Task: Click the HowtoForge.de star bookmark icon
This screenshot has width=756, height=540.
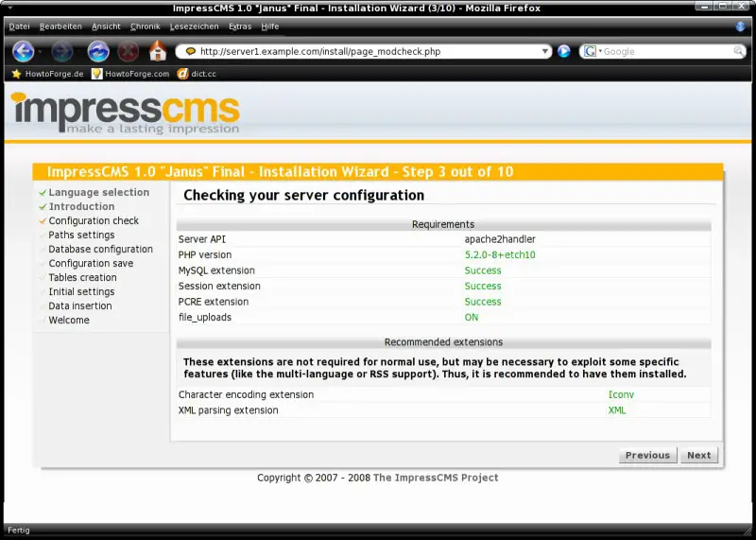Action: tap(16, 74)
